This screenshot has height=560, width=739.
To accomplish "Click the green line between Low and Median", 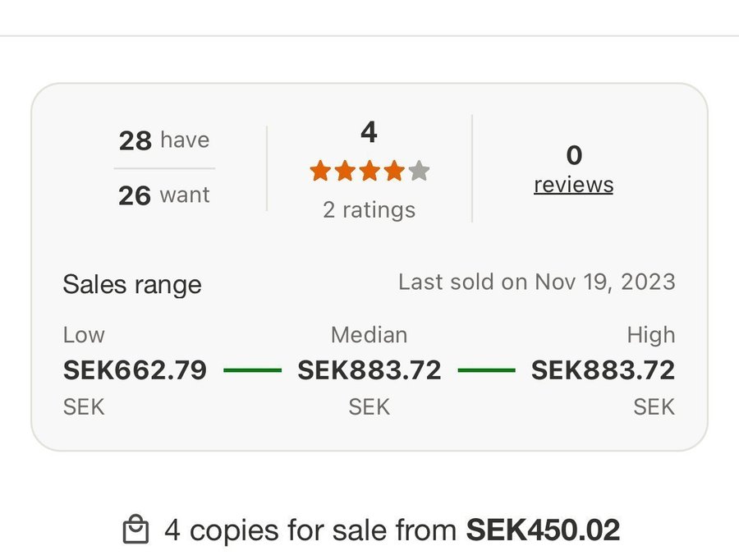I will click(x=252, y=370).
